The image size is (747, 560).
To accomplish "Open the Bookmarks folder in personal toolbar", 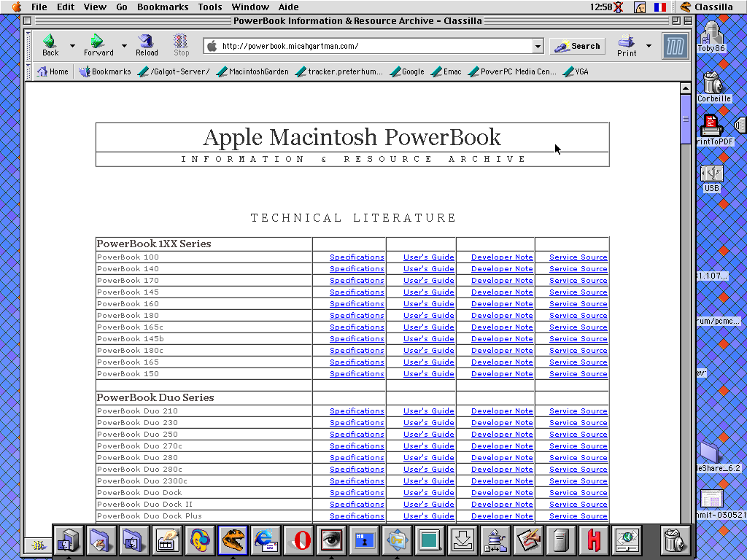I will coord(105,71).
